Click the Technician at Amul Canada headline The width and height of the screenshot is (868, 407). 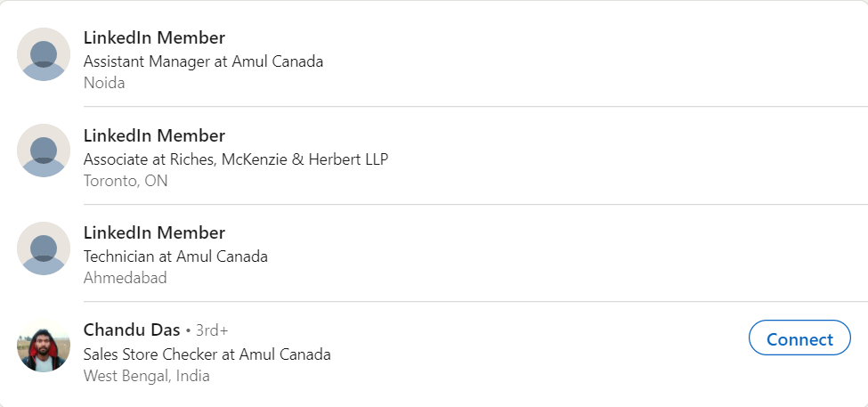pyautogui.click(x=175, y=256)
